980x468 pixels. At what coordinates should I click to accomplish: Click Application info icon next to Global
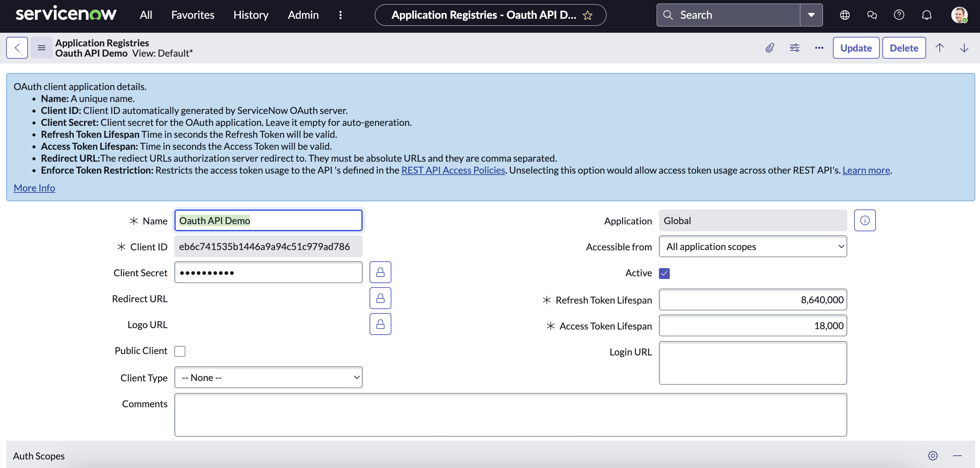click(864, 220)
